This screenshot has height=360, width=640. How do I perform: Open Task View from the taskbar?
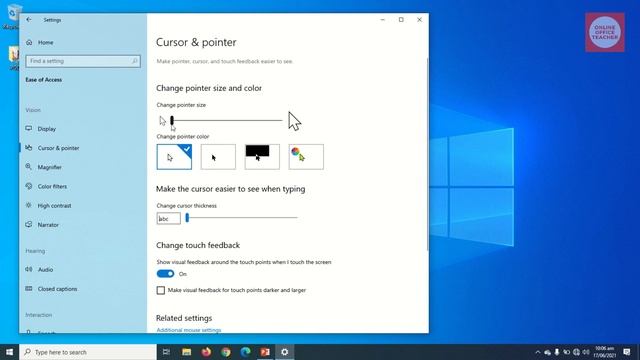tap(166, 352)
